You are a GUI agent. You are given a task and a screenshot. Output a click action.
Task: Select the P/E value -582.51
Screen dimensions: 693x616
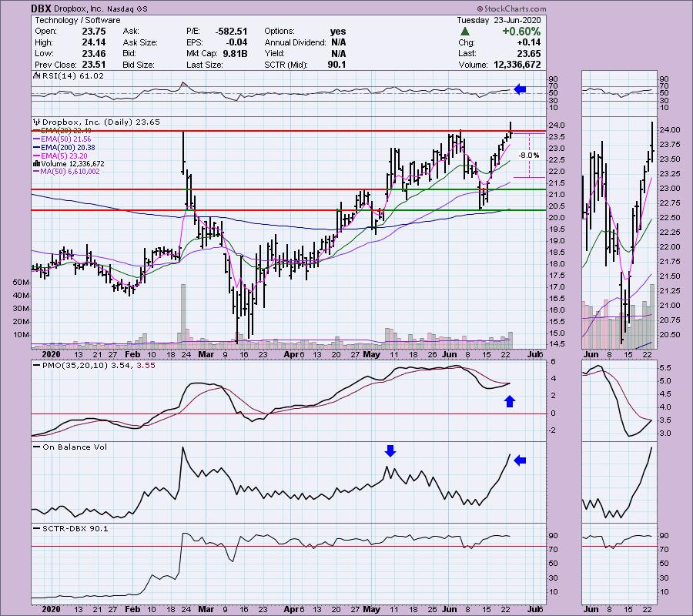[x=231, y=32]
